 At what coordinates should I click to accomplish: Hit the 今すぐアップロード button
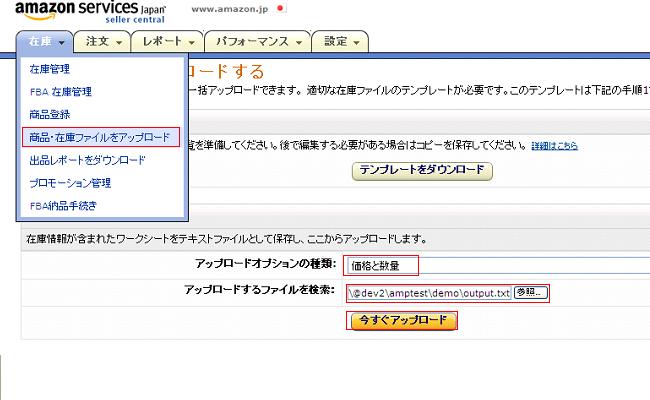click(x=402, y=321)
